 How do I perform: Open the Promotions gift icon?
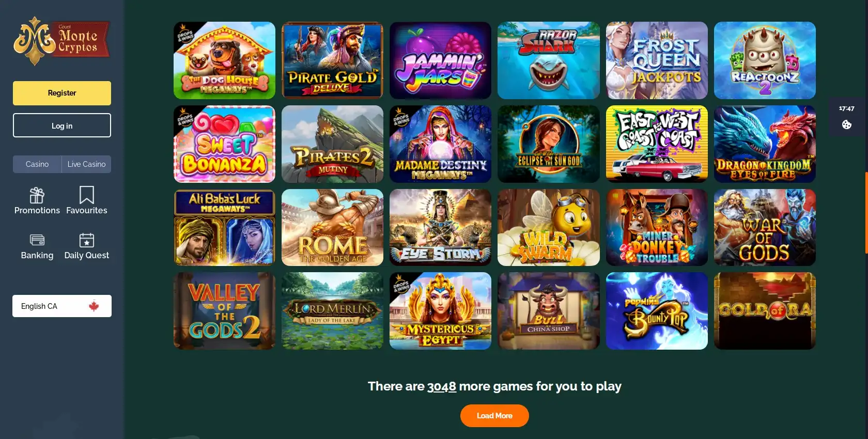37,196
